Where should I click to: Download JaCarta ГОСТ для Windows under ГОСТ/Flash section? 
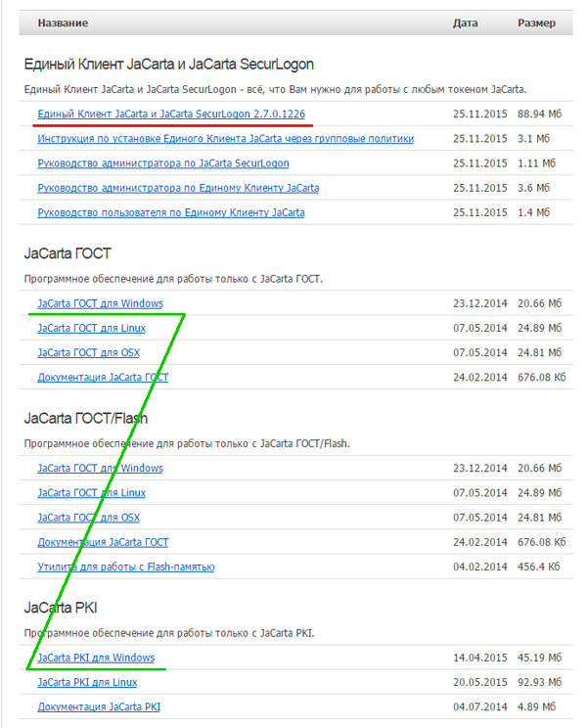[x=100, y=468]
